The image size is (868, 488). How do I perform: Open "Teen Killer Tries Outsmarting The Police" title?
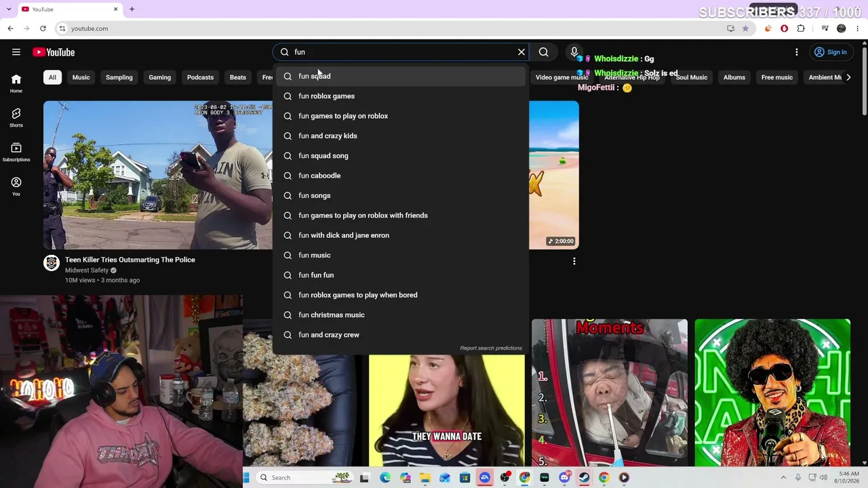(130, 260)
